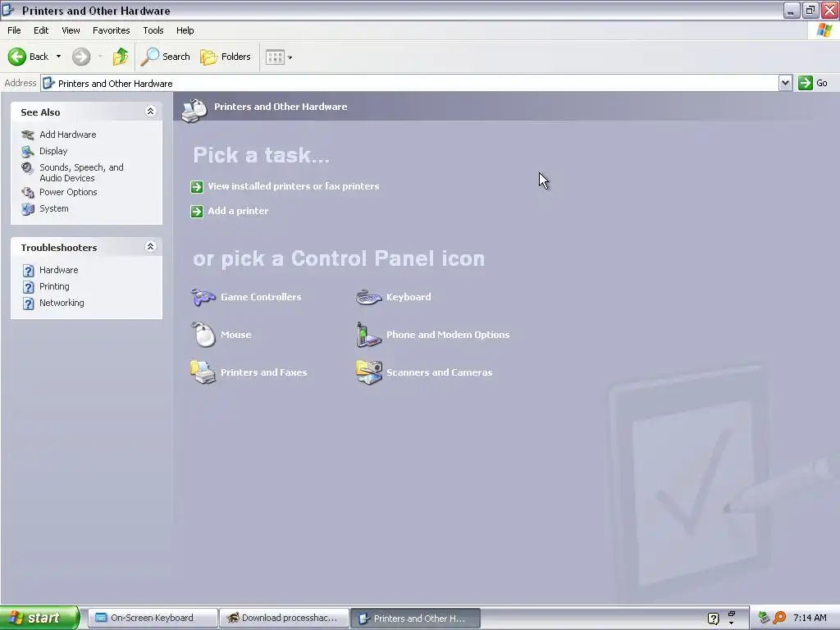Image resolution: width=840 pixels, height=630 pixels.
Task: Click the Networking troubleshooter link text
Action: (x=62, y=303)
